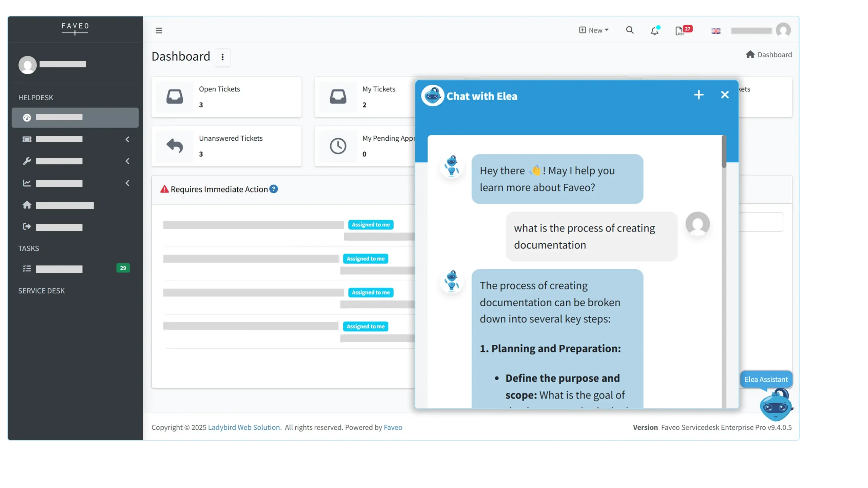Expand the sidebar reports chart menu chevron
The height and width of the screenshot is (488, 868).
tap(127, 183)
